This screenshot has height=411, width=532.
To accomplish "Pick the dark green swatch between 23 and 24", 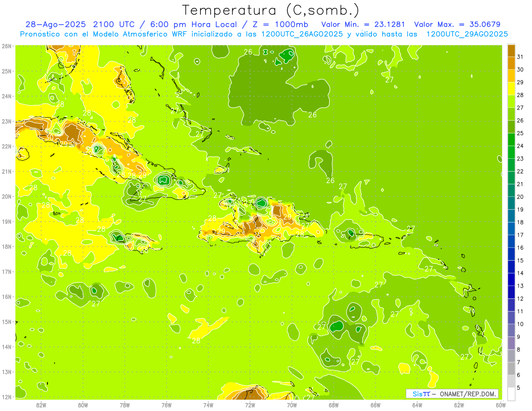I will tap(511, 152).
